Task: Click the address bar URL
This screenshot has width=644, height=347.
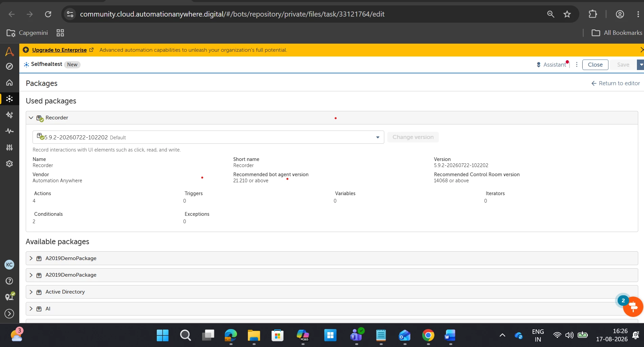Action: (232, 14)
